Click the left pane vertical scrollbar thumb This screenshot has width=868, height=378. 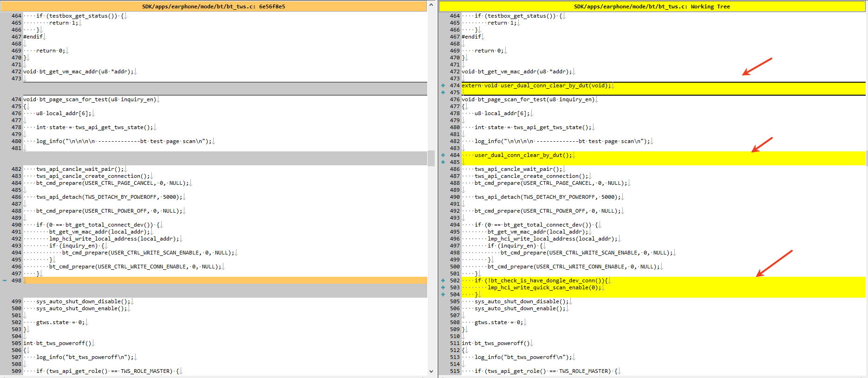(431, 158)
